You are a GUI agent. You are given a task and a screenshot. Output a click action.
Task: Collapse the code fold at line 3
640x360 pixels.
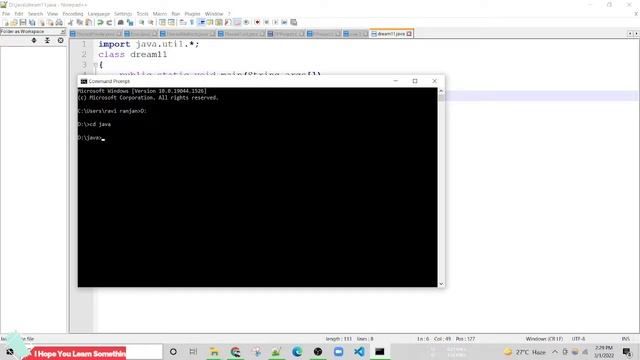click(95, 64)
